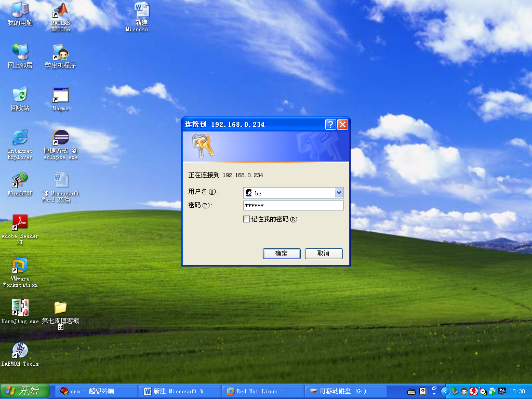
Task: Switch to 新建 Microsoft W... taskbar window
Action: click(x=180, y=391)
